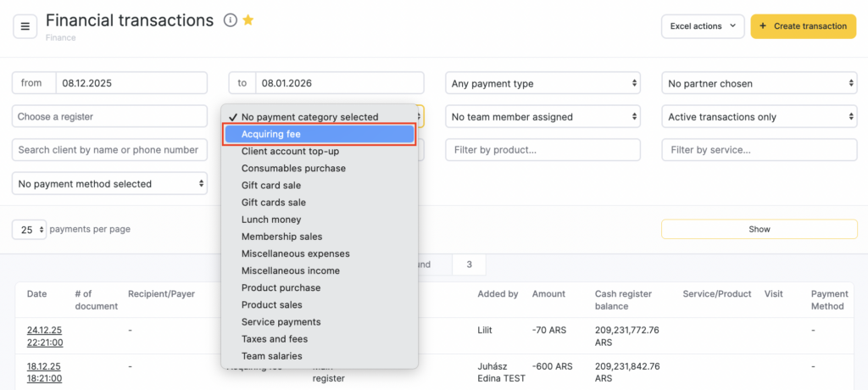The height and width of the screenshot is (390, 868).
Task: Pick Taxes and fees from the list
Action: point(274,339)
